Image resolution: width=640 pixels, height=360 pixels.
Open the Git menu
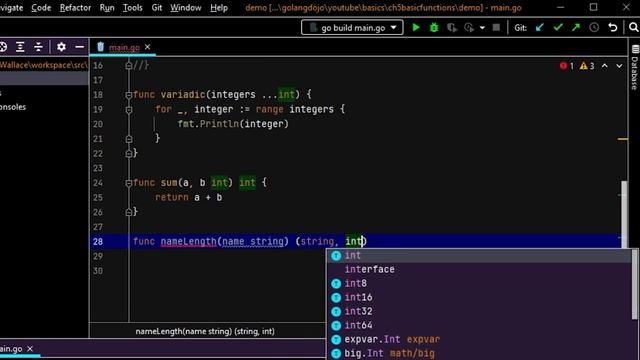[x=157, y=8]
